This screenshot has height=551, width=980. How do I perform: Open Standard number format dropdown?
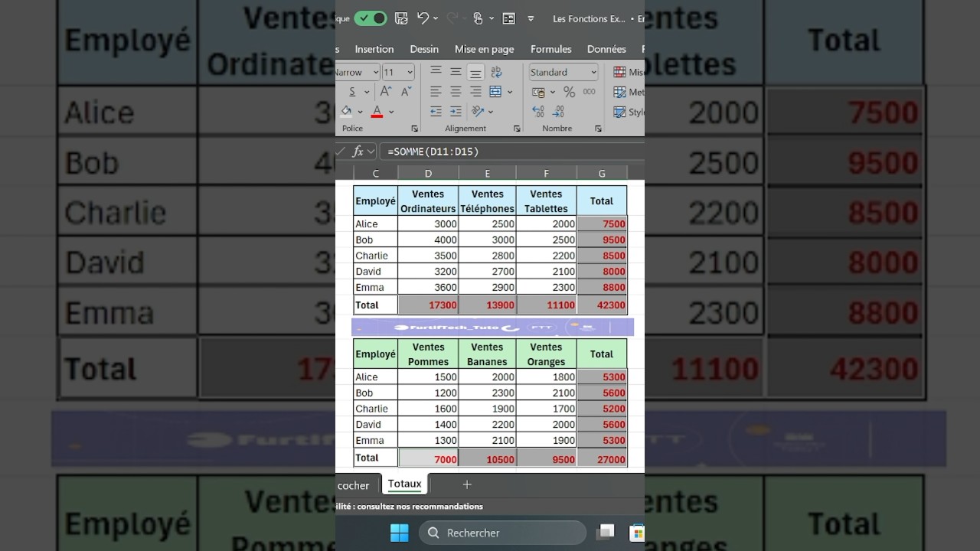point(563,72)
